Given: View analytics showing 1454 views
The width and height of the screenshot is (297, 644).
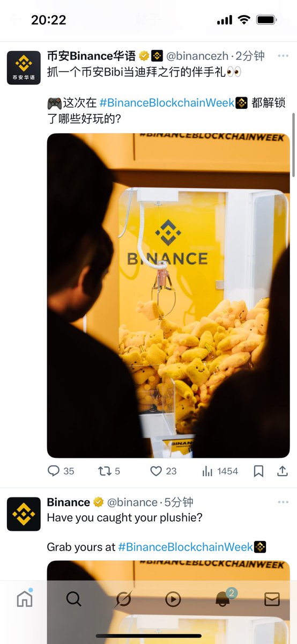Looking at the screenshot, I should tap(220, 471).
